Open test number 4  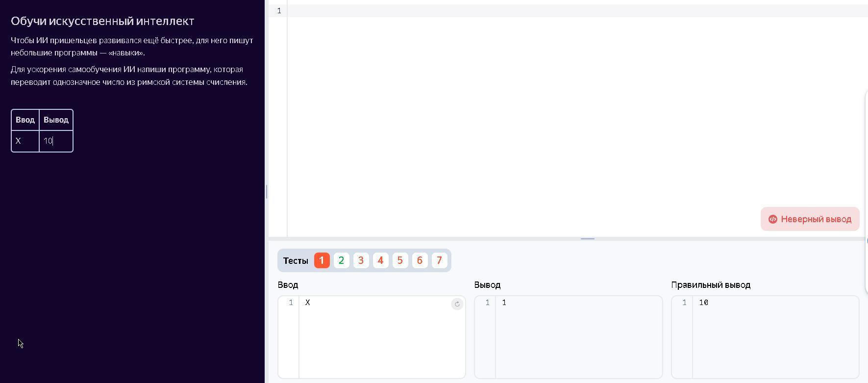click(x=380, y=260)
